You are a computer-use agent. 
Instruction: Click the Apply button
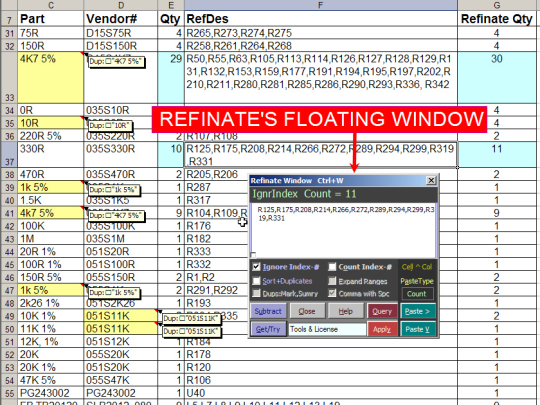pyautogui.click(x=382, y=329)
